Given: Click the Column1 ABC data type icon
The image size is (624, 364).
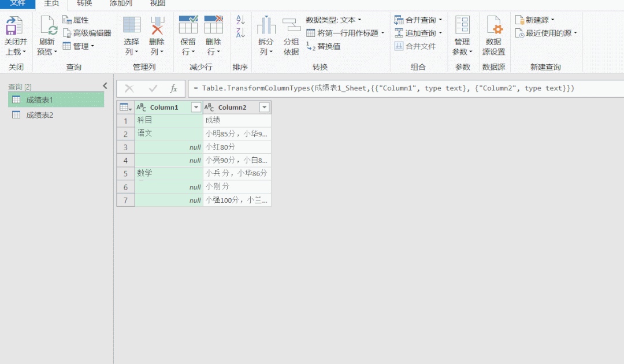Looking at the screenshot, I should 142,107.
